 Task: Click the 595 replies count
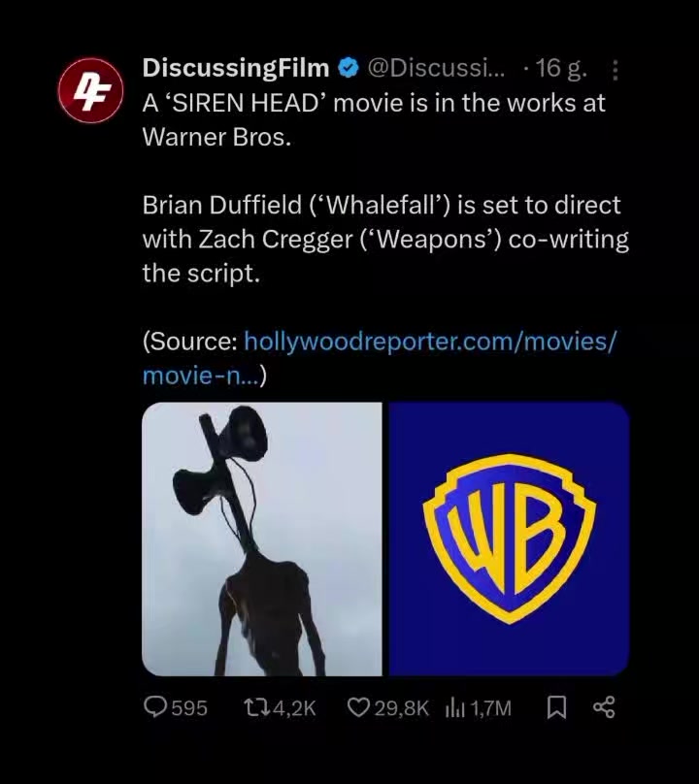click(x=189, y=708)
